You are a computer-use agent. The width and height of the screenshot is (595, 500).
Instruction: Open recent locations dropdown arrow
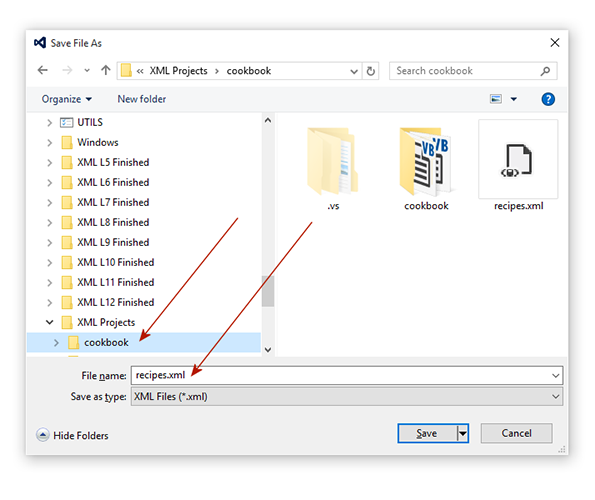[87, 71]
